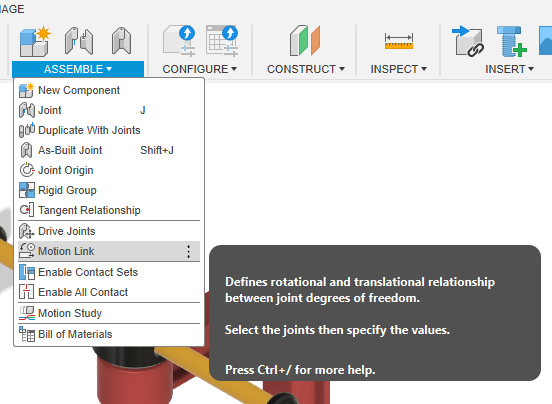This screenshot has width=552, height=404.
Task: Open the INSERT dropdown
Action: (x=509, y=69)
